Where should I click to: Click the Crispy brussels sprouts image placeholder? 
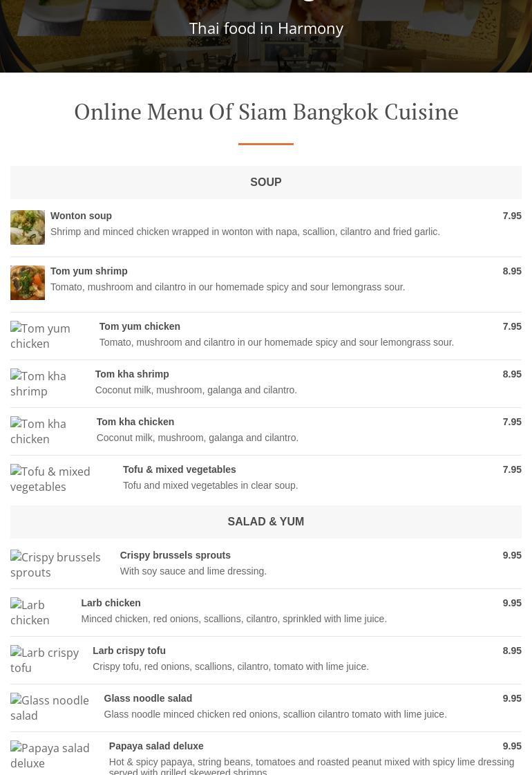55,565
